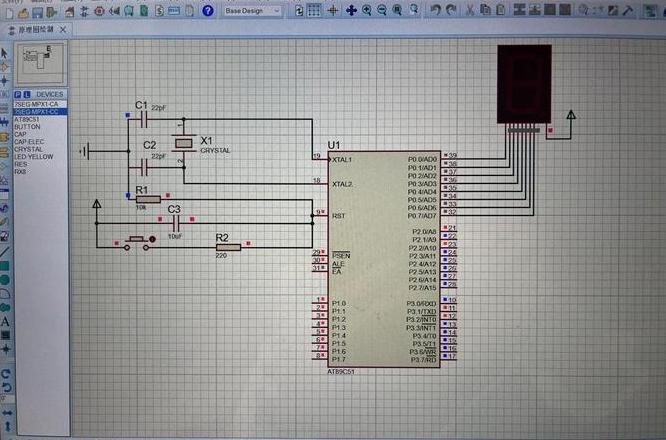The image size is (666, 440).
Task: Click the Block Copy icon
Action: [x=519, y=9]
